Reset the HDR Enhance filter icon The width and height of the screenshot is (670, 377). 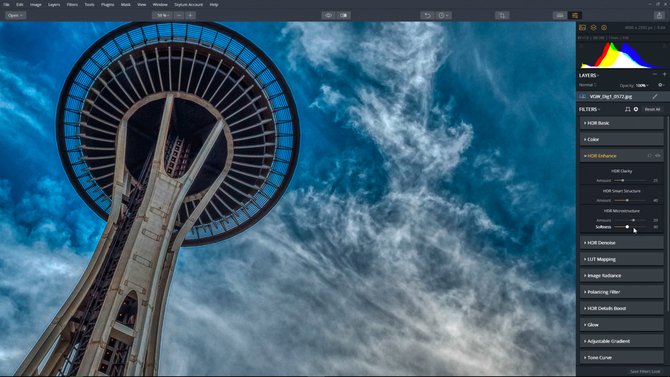pyautogui.click(x=649, y=156)
